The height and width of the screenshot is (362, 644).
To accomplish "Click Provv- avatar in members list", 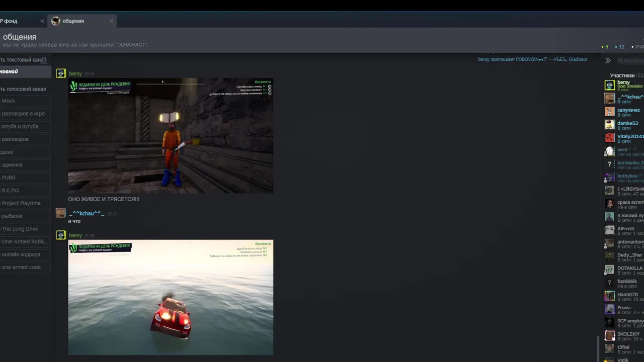I will (609, 309).
